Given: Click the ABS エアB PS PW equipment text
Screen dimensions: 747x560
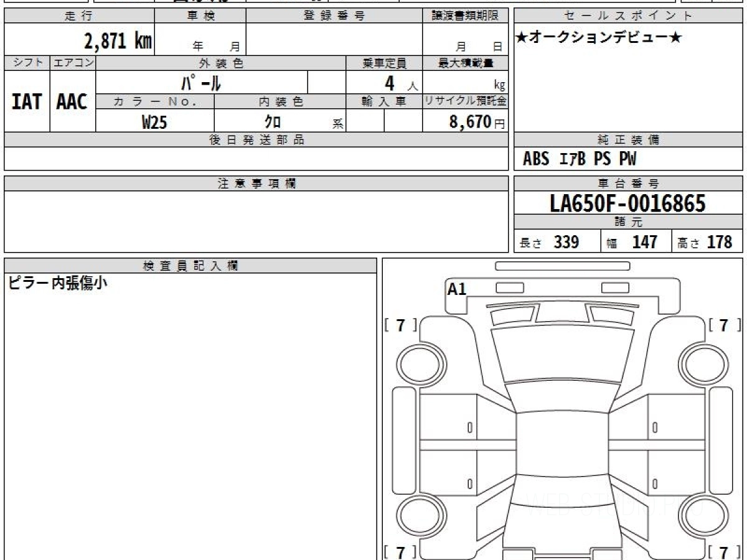Looking at the screenshot, I should [580, 159].
